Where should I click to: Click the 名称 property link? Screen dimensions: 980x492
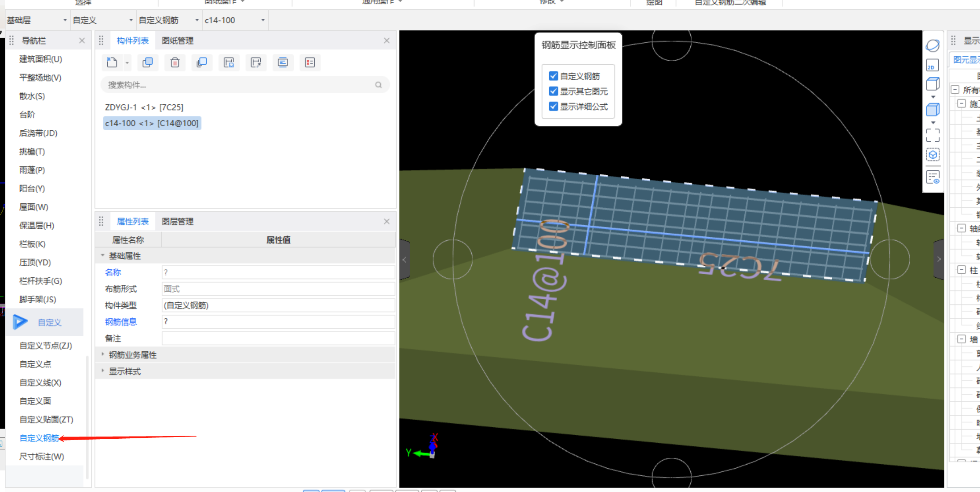[113, 272]
